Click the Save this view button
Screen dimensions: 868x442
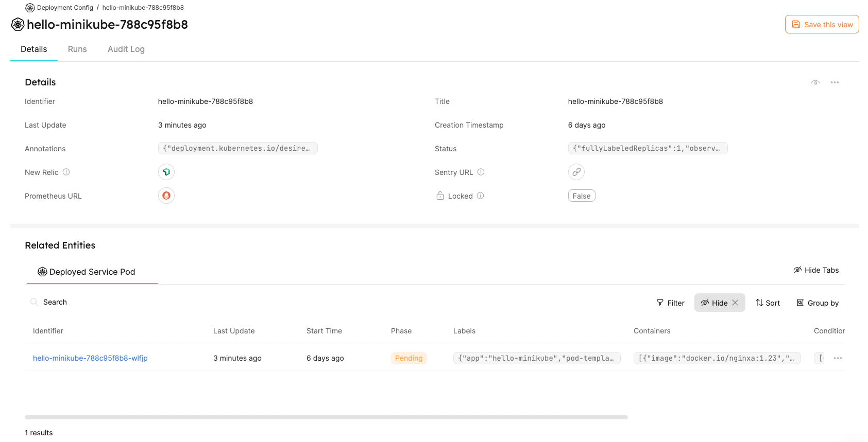point(822,24)
